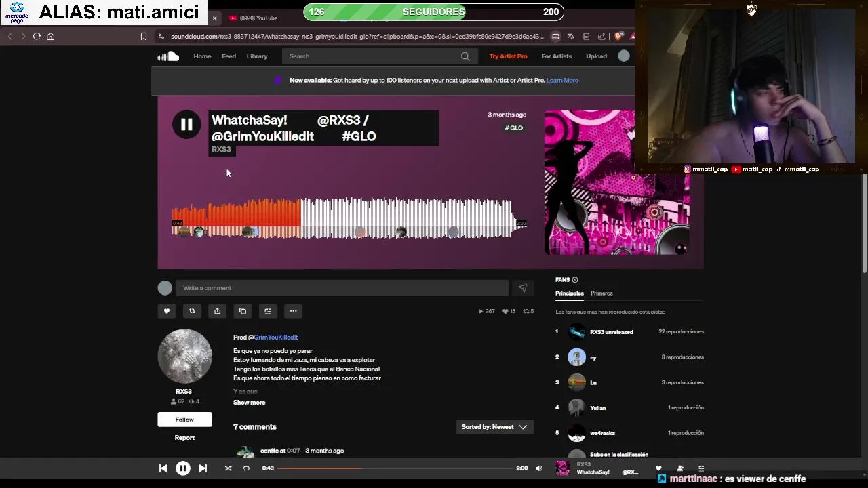Open the RXS3 profile picture

click(x=184, y=357)
